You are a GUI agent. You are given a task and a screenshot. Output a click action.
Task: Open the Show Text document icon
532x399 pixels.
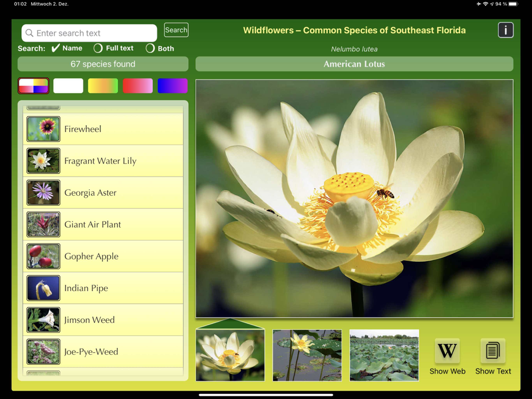click(x=493, y=351)
